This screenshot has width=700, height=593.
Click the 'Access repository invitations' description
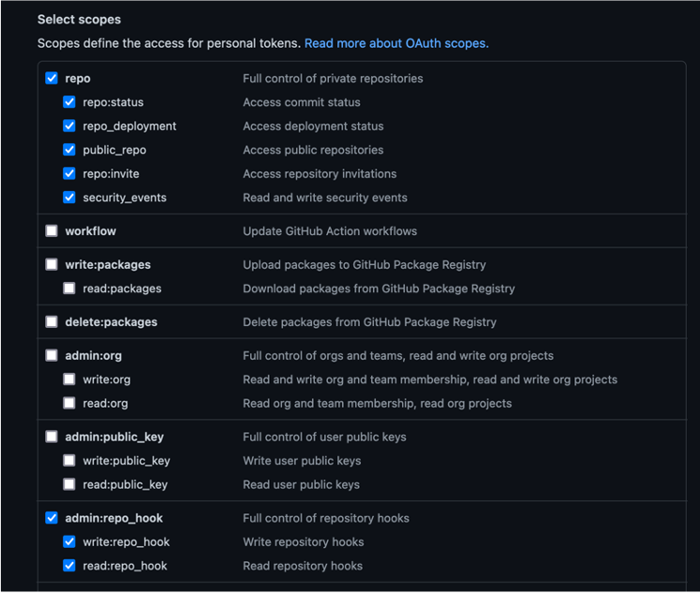click(320, 173)
